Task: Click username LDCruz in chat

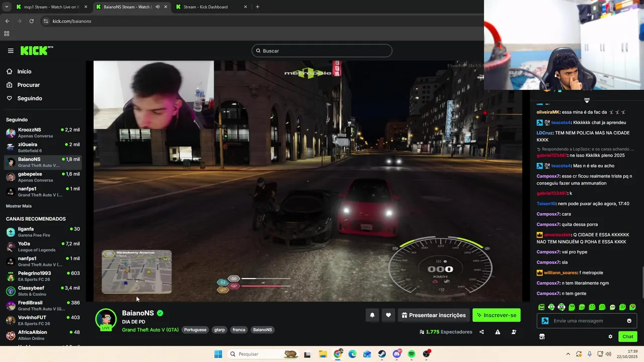Action: click(545, 133)
